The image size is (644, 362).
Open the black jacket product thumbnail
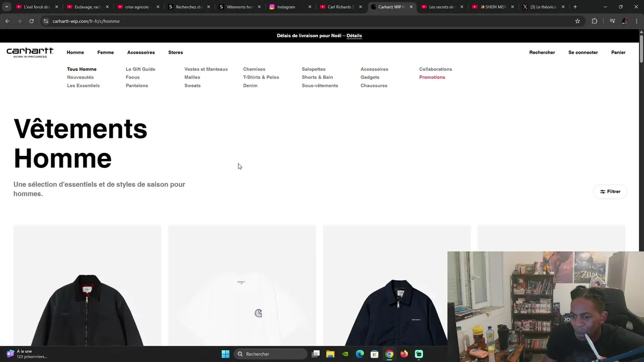tap(88, 286)
